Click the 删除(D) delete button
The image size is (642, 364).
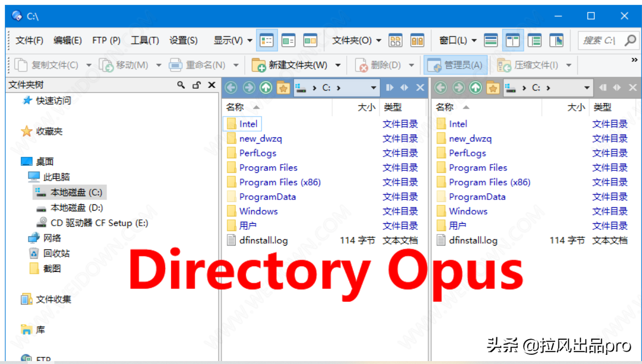378,65
